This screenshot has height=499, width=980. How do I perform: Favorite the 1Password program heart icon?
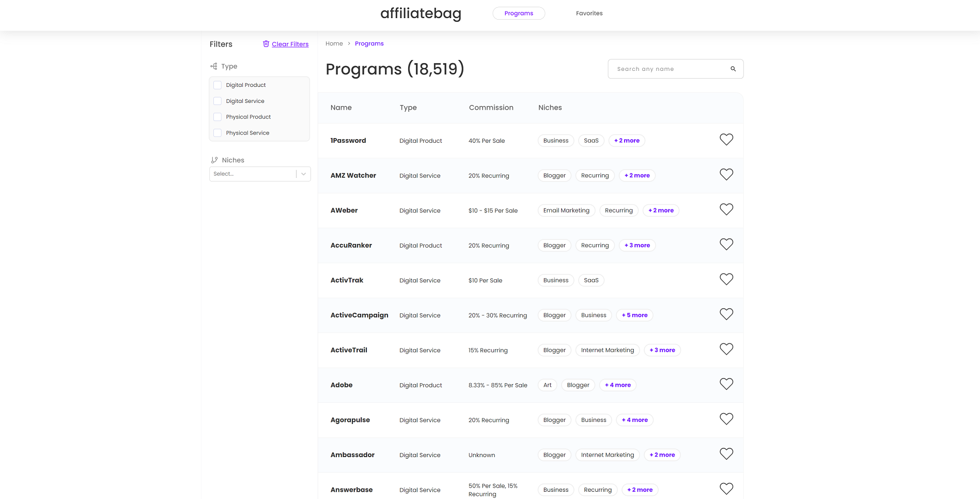[x=726, y=140]
